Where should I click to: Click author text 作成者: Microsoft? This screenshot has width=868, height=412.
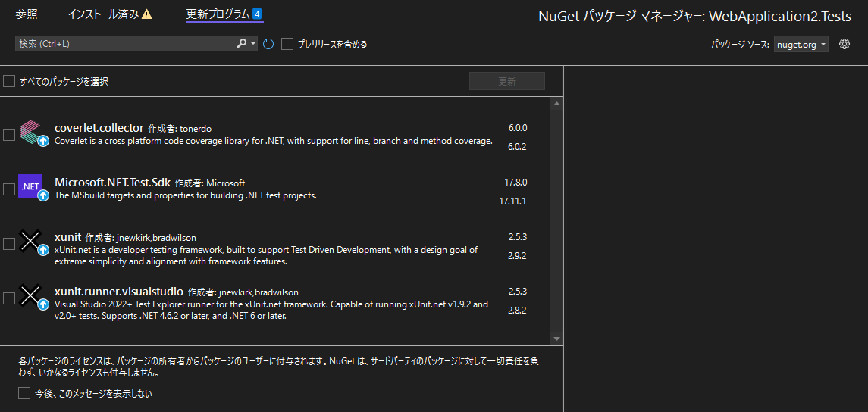[x=210, y=183]
